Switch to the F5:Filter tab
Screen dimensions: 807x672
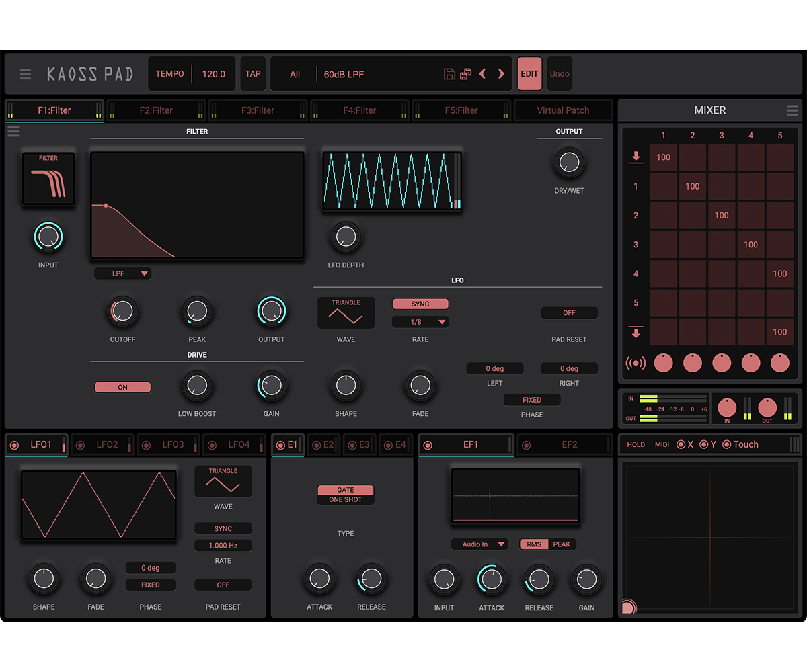(461, 110)
